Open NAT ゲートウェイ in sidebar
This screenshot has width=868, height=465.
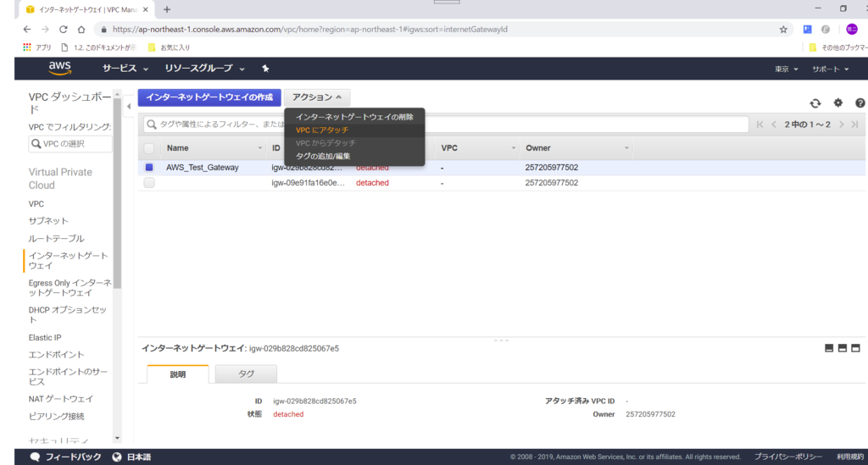61,399
